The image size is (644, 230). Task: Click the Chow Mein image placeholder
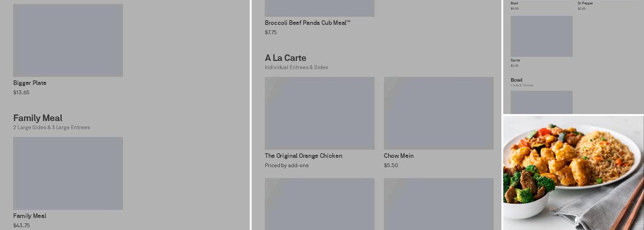pos(438,113)
